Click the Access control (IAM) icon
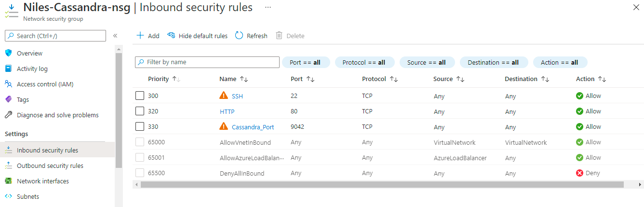Image resolution: width=644 pixels, height=207 pixels. point(8,84)
